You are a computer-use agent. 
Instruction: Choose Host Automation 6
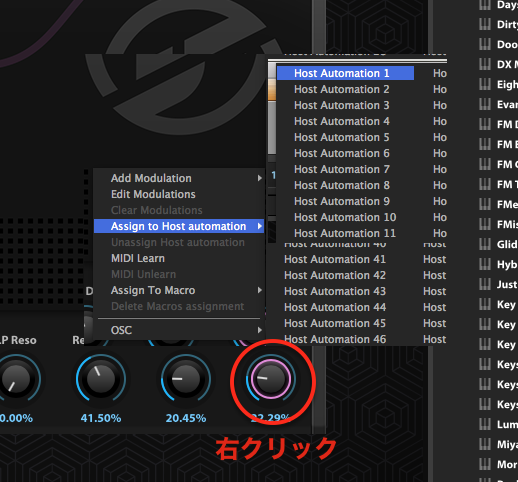[342, 153]
